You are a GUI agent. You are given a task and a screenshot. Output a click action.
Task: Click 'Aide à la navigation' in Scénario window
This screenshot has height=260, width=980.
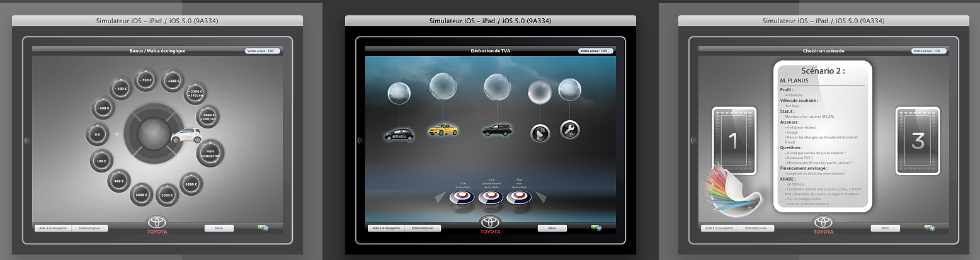(719, 229)
